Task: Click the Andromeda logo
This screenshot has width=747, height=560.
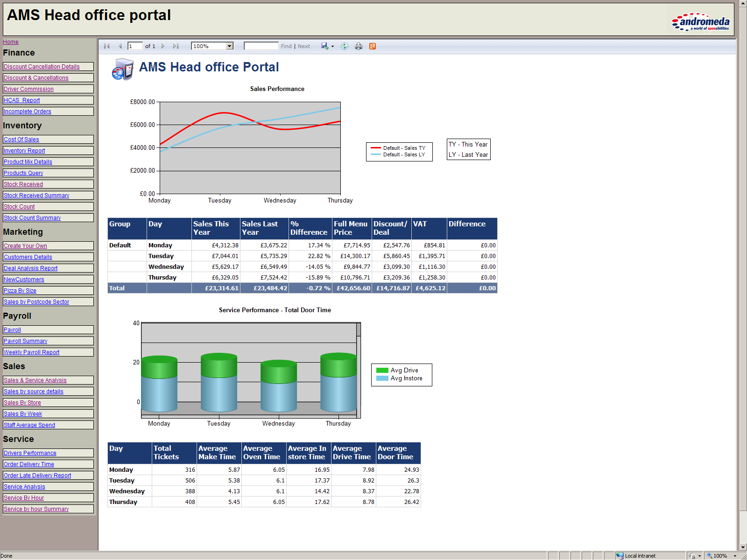Action: (x=701, y=21)
